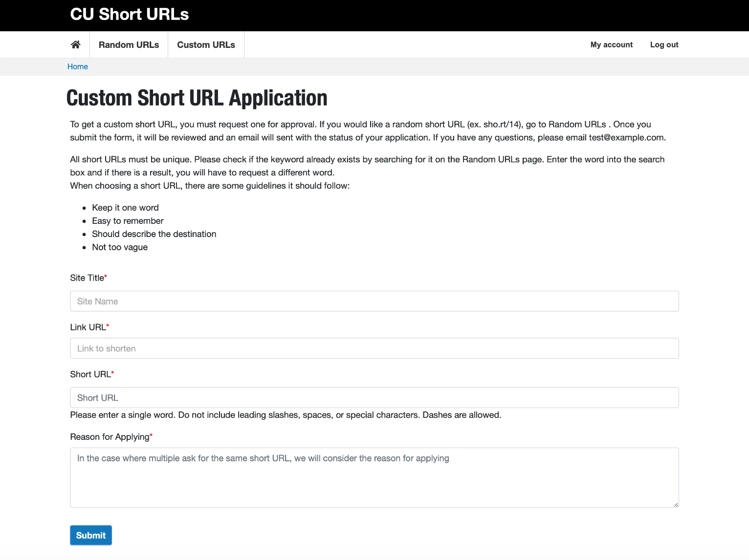Submit the application form
The width and height of the screenshot is (749, 560).
(91, 535)
